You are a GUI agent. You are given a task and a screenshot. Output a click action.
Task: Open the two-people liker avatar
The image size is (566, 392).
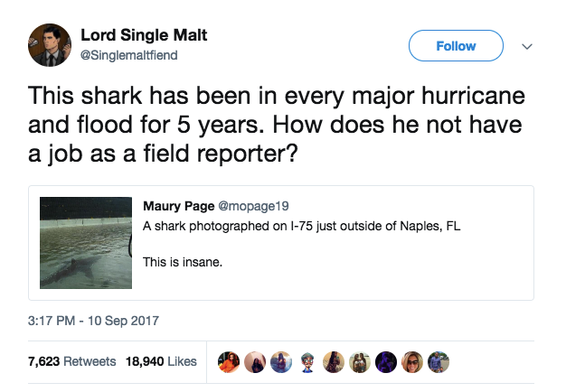pyautogui.click(x=360, y=362)
